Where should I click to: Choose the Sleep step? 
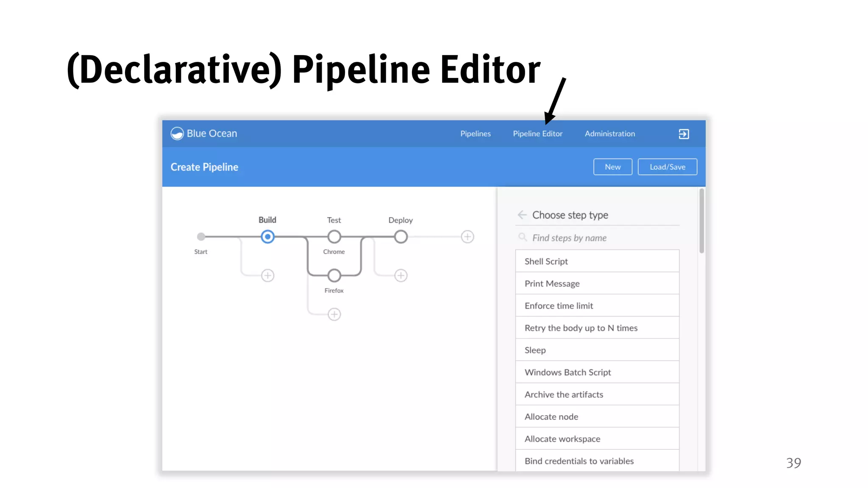[x=597, y=350]
